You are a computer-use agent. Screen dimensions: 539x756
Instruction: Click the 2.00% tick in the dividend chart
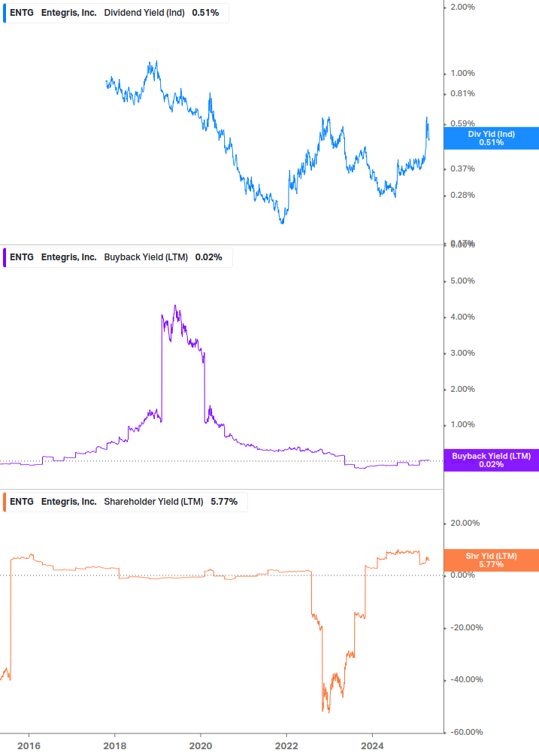462,7
